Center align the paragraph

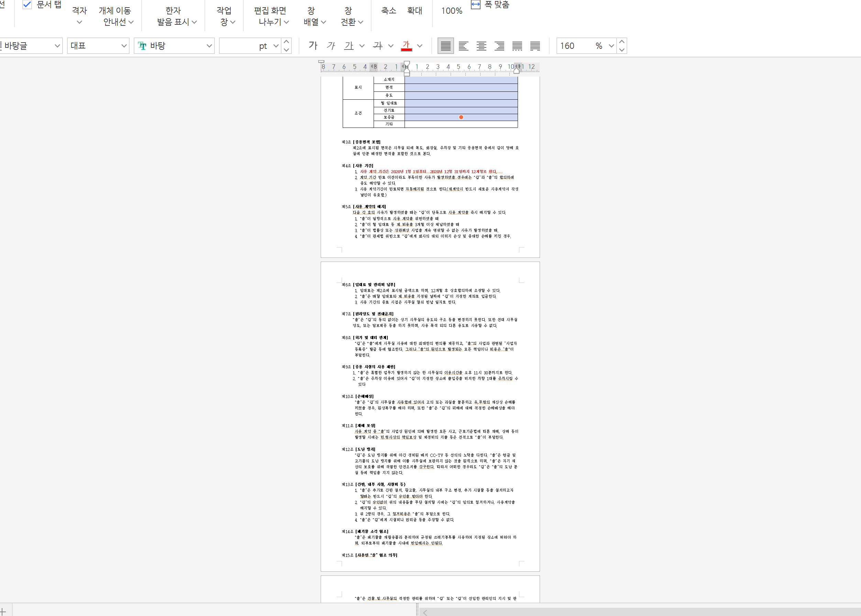tap(481, 46)
